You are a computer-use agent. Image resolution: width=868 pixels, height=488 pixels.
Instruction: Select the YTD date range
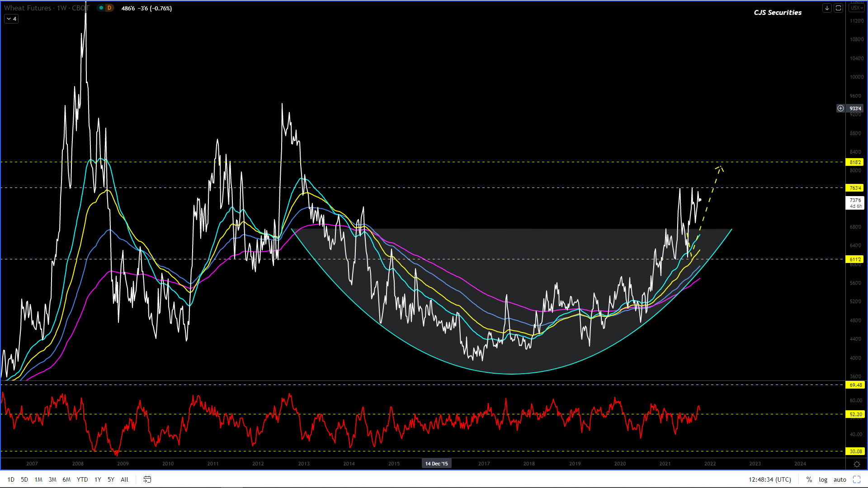[x=82, y=479]
